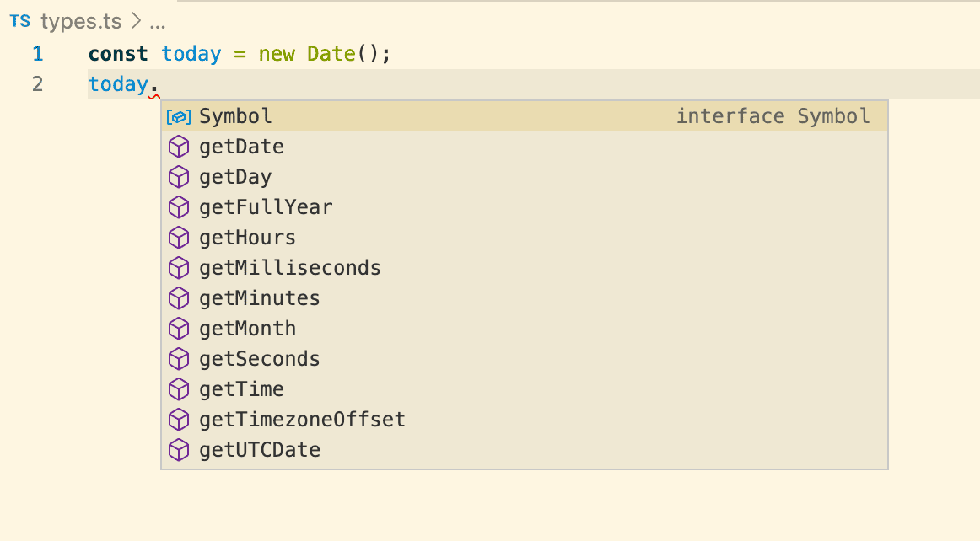Click the method icon next to getDay
The image size is (980, 541).
tap(179, 178)
